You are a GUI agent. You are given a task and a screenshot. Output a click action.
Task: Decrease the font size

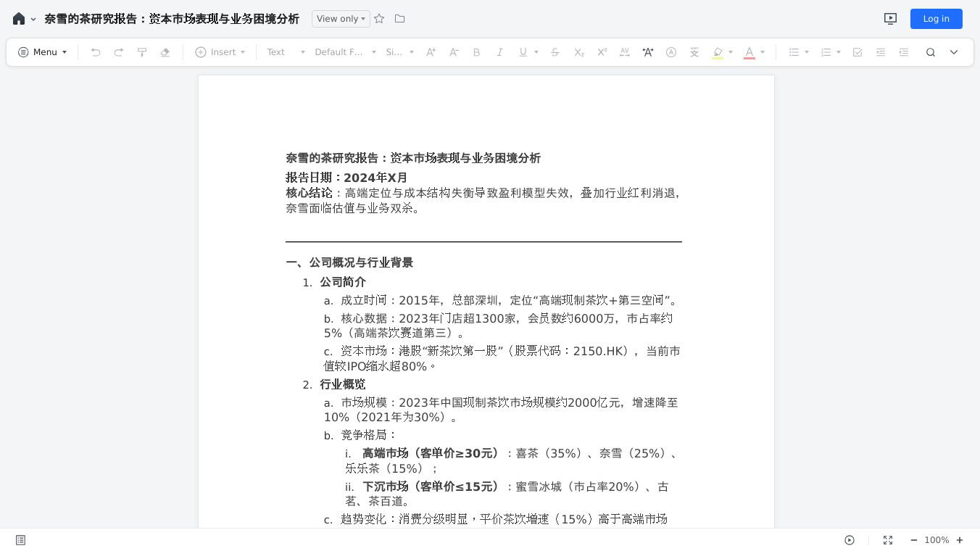point(454,52)
